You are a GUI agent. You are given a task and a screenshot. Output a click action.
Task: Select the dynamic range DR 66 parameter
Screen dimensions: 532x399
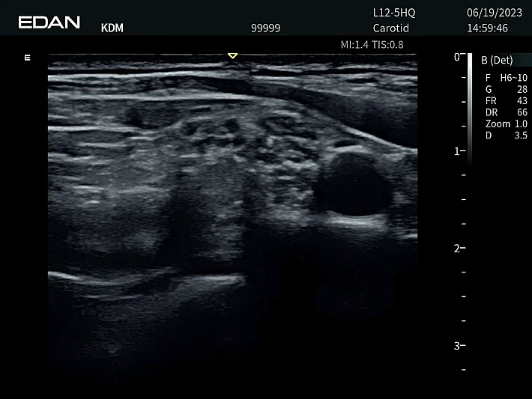click(506, 112)
